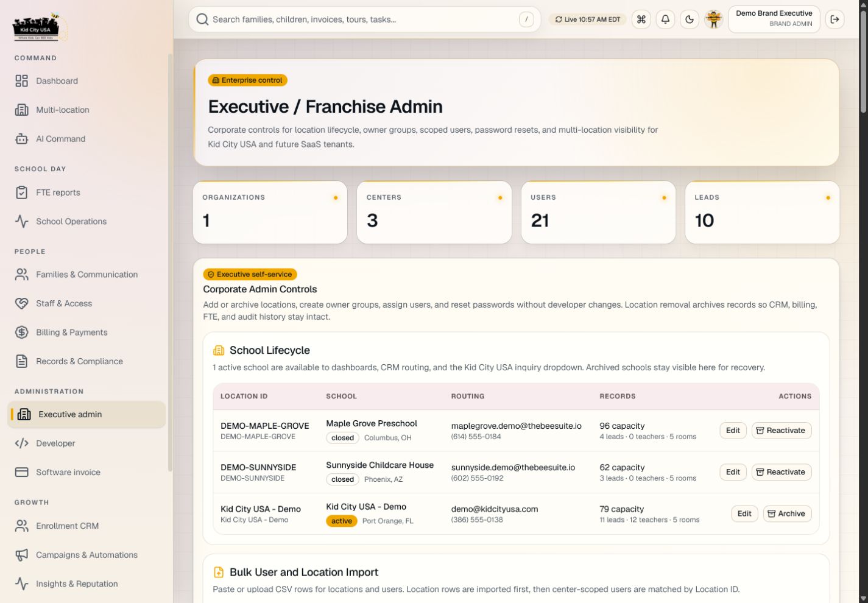Click the Bulk Import upload file icon
The image size is (868, 603).
[x=219, y=572]
